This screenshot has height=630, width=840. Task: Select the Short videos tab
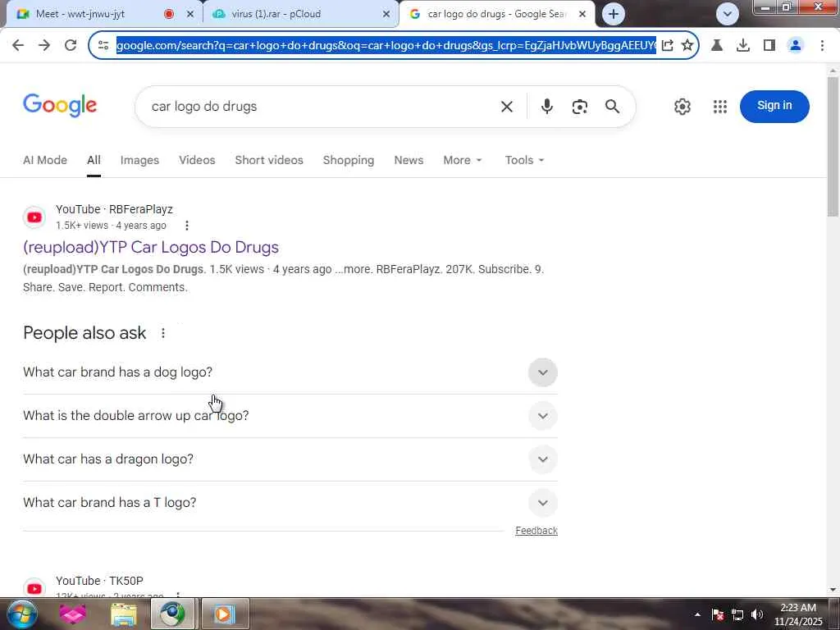(x=269, y=160)
